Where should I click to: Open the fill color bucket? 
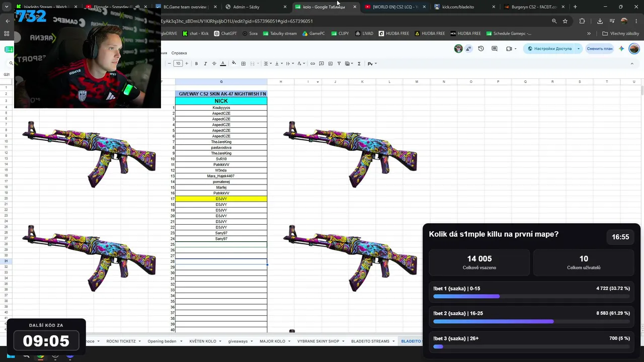(234, 63)
